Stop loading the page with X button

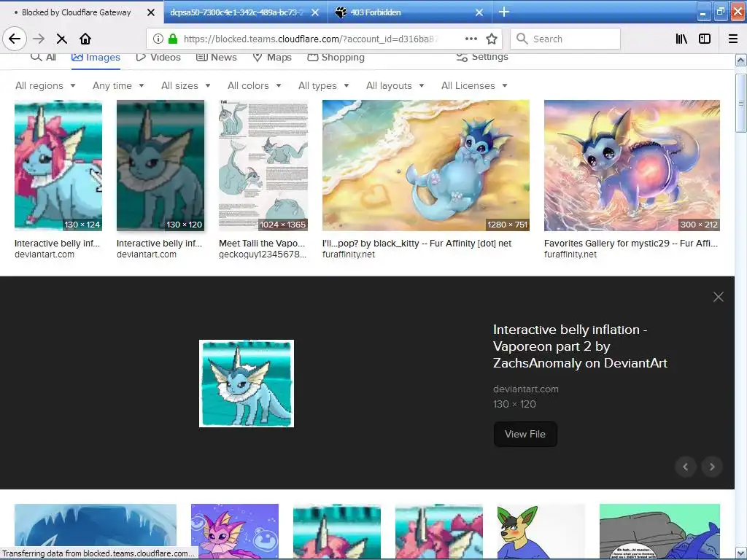pos(61,39)
